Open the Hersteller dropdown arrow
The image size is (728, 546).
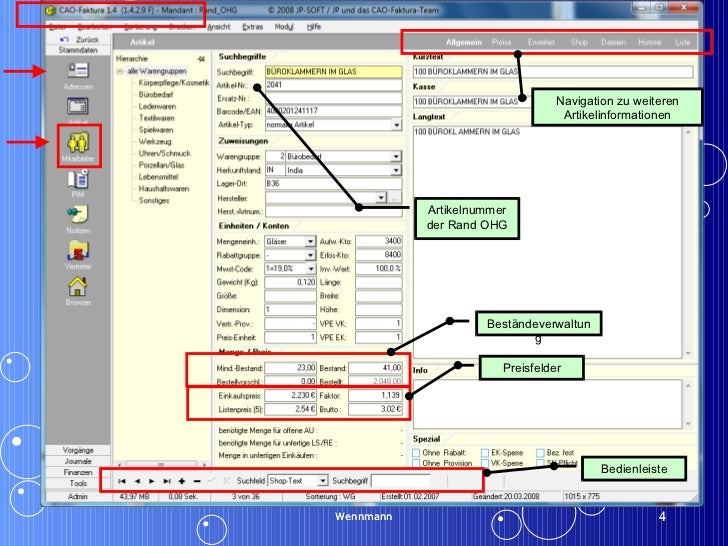[381, 197]
